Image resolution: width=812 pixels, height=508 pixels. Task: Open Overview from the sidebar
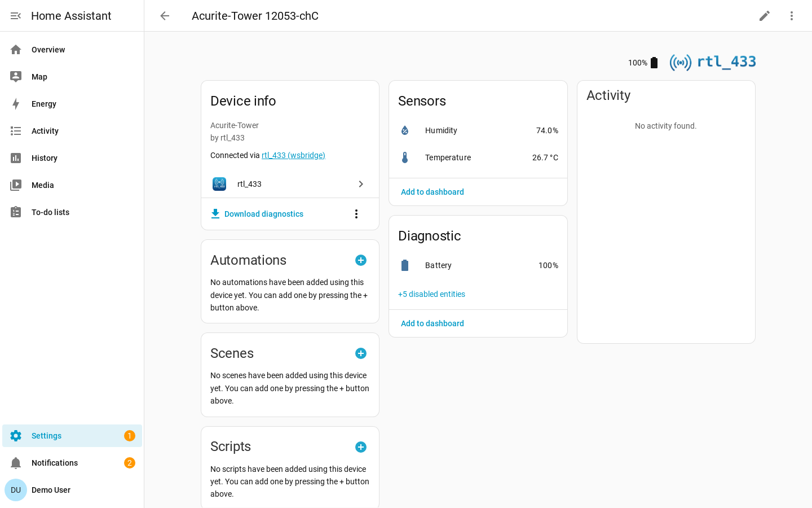tap(72, 50)
